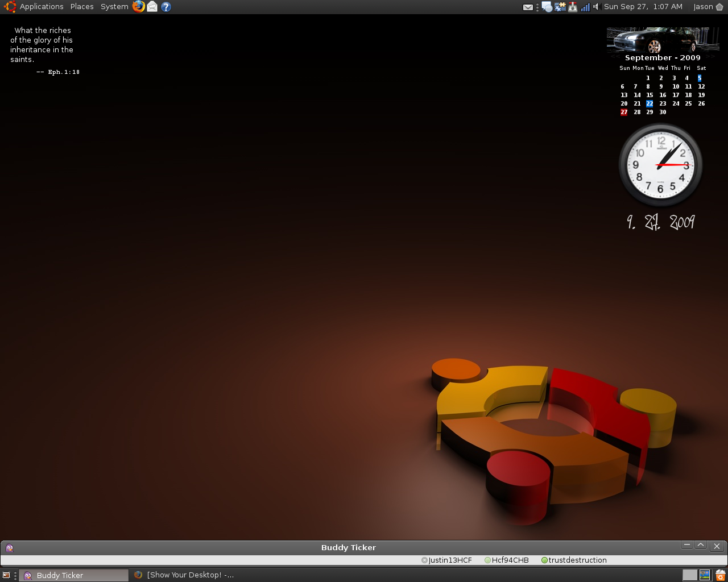The image size is (728, 582).
Task: Click the September - 2009 calendar header
Action: coord(663,58)
